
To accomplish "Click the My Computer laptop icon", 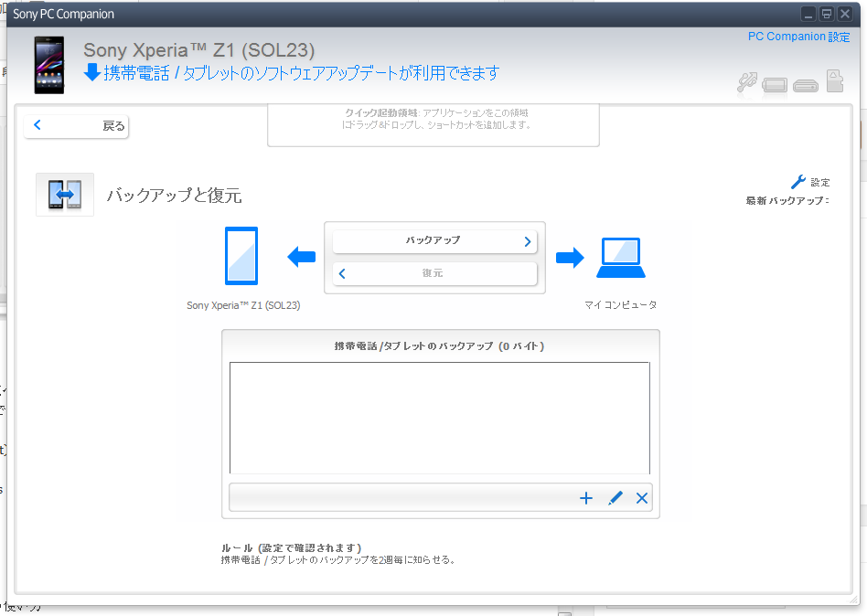I will tap(621, 258).
